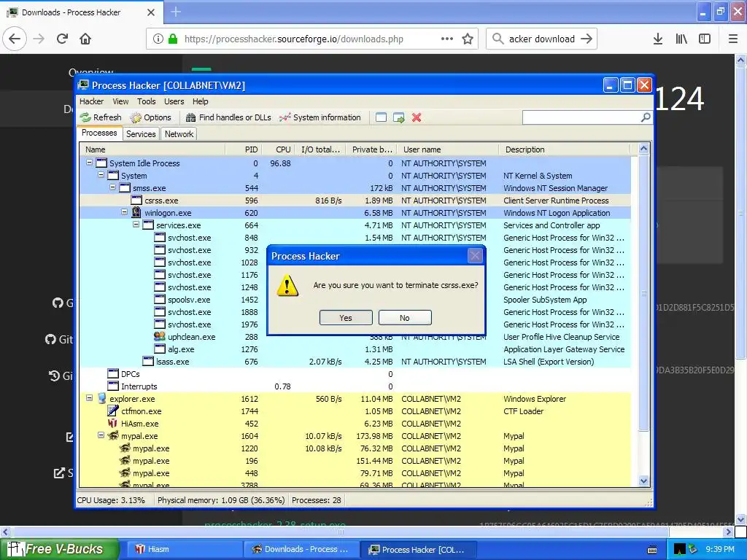Screen dimensions: 747x560
Task: Switch to the Services tab
Action: coord(141,134)
